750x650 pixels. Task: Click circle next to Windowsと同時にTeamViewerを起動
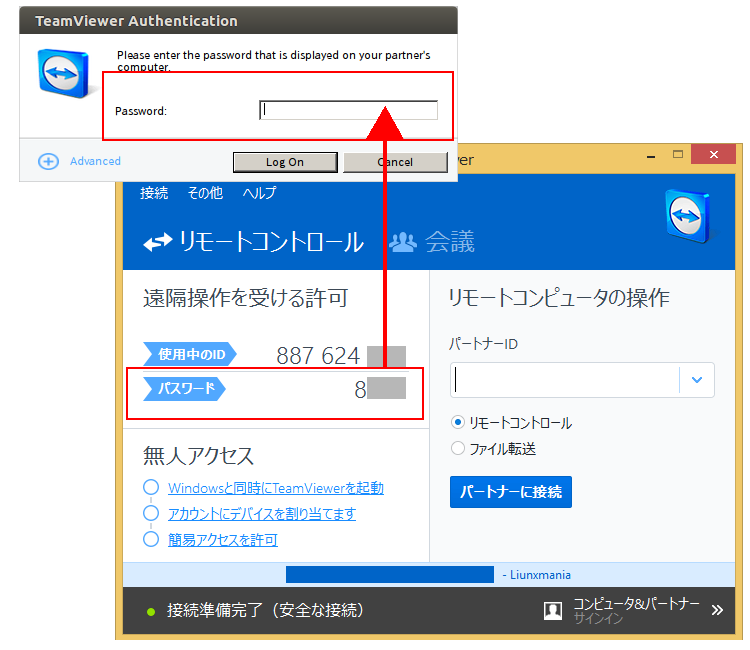[x=151, y=487]
